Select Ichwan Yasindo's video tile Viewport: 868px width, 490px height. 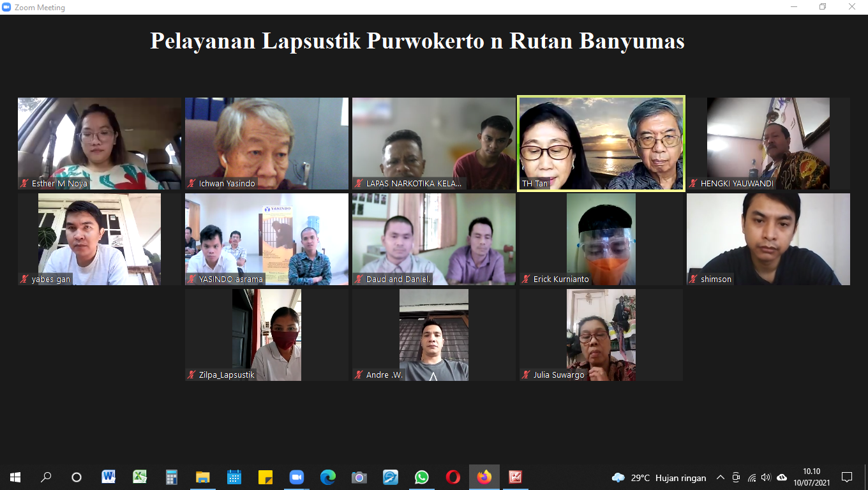[267, 144]
